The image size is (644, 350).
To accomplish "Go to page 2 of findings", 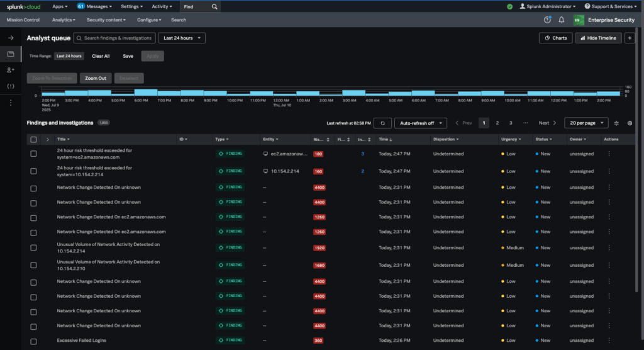I will tap(497, 123).
